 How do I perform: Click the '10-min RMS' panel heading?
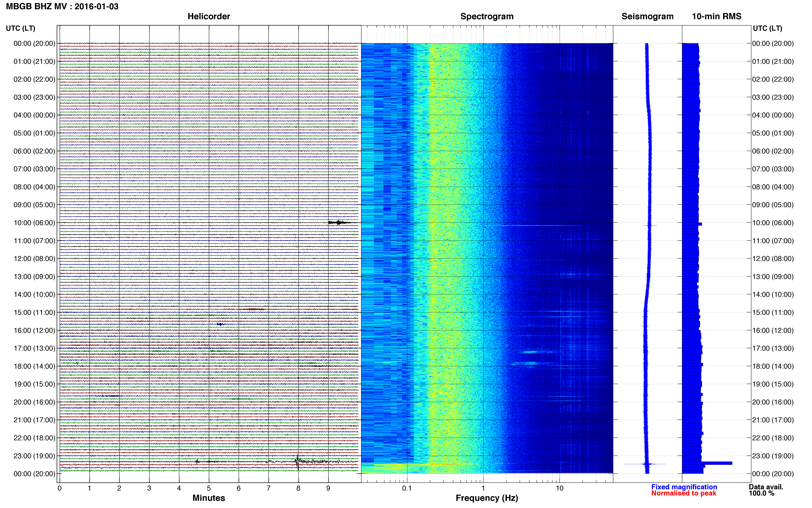(x=717, y=16)
